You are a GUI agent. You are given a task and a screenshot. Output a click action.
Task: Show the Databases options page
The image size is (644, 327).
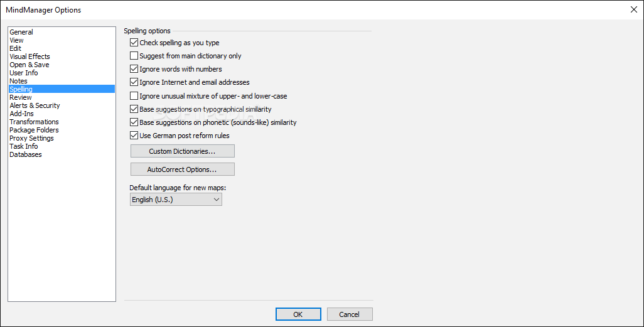pos(26,154)
